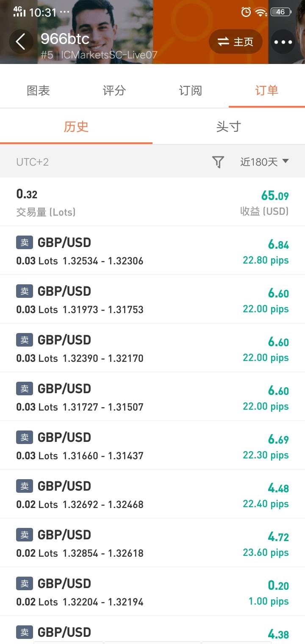
Task: Open the three-dots more options menu
Action: 283,42
